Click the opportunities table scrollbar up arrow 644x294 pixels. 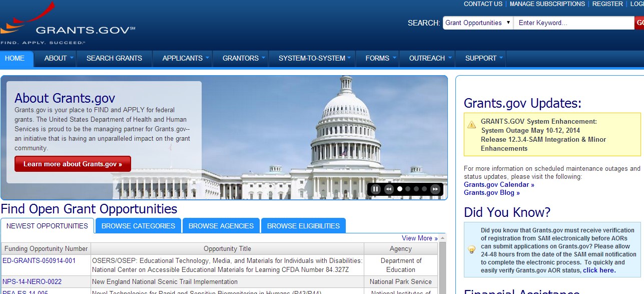pyautogui.click(x=442, y=238)
